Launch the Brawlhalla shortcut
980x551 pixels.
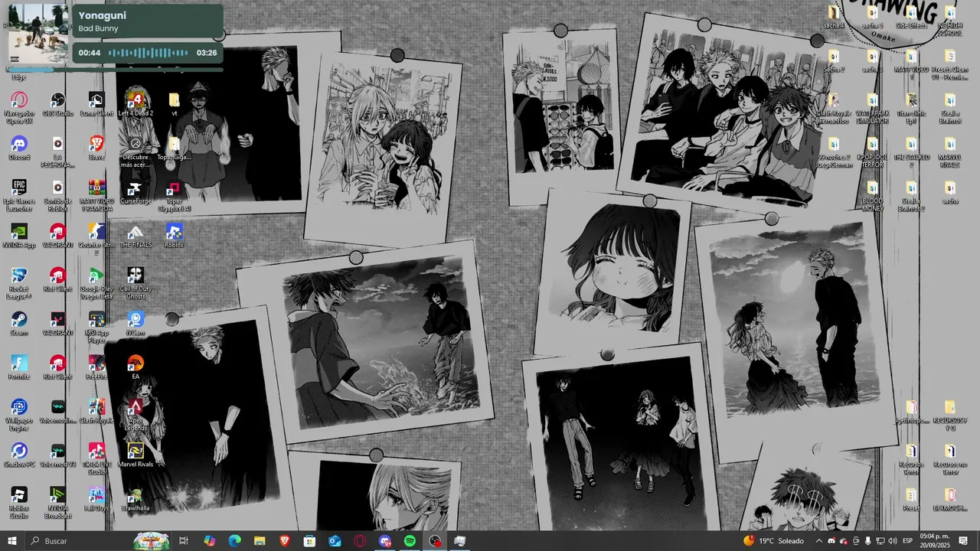136,500
